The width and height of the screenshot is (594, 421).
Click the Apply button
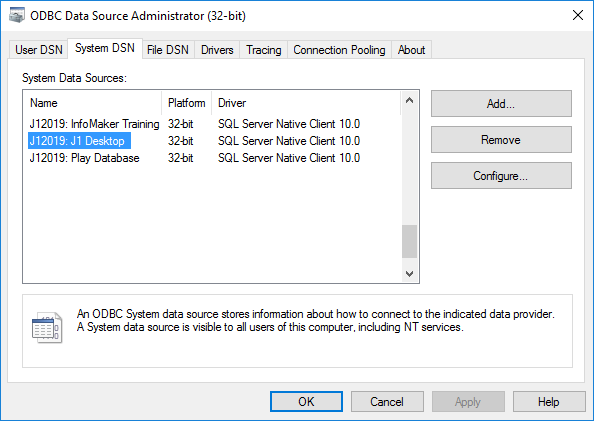(468, 402)
